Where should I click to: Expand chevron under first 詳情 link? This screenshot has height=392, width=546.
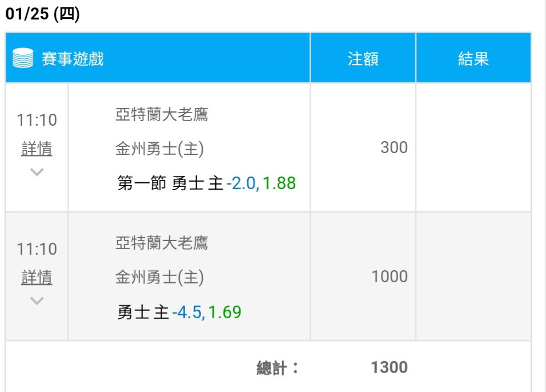37,172
